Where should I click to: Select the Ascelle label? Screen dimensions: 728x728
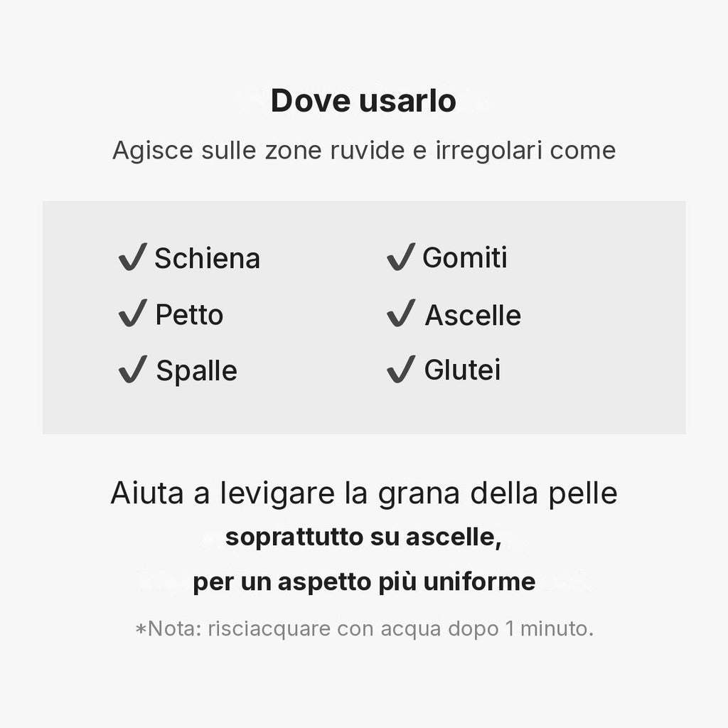click(x=473, y=315)
